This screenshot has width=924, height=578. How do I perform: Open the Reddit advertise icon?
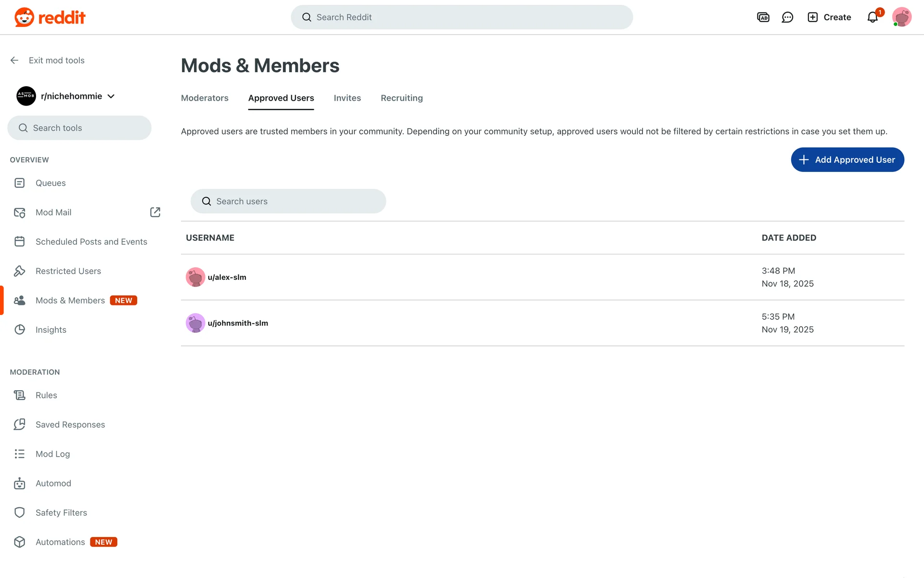pos(763,17)
